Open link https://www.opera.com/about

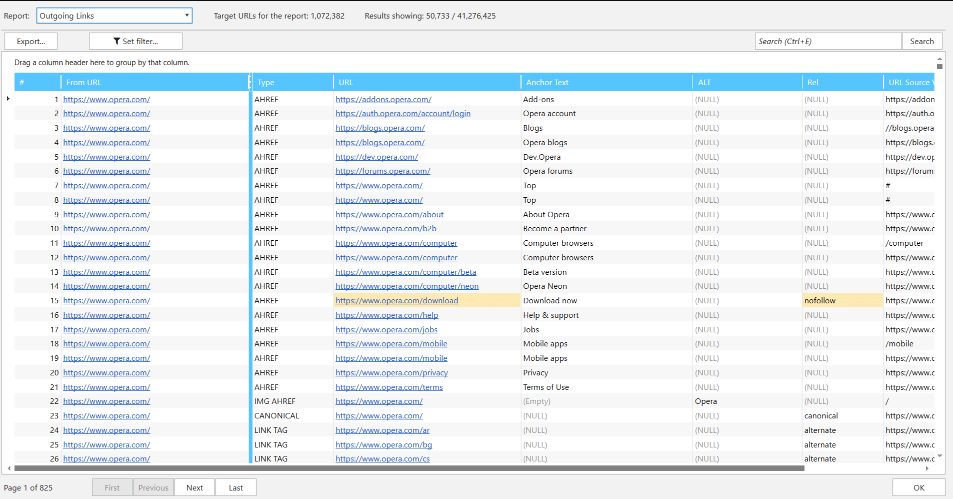390,215
